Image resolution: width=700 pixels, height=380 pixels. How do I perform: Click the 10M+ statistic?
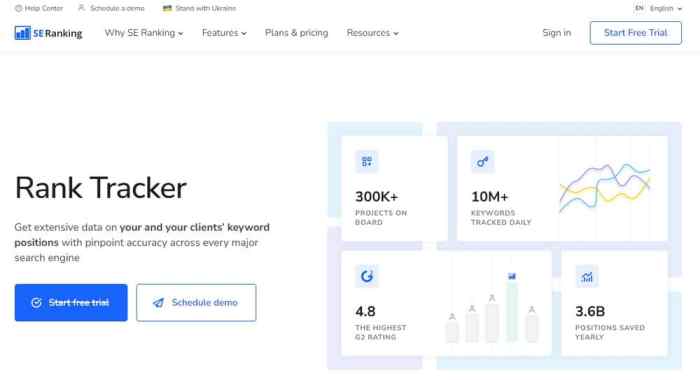(x=489, y=197)
